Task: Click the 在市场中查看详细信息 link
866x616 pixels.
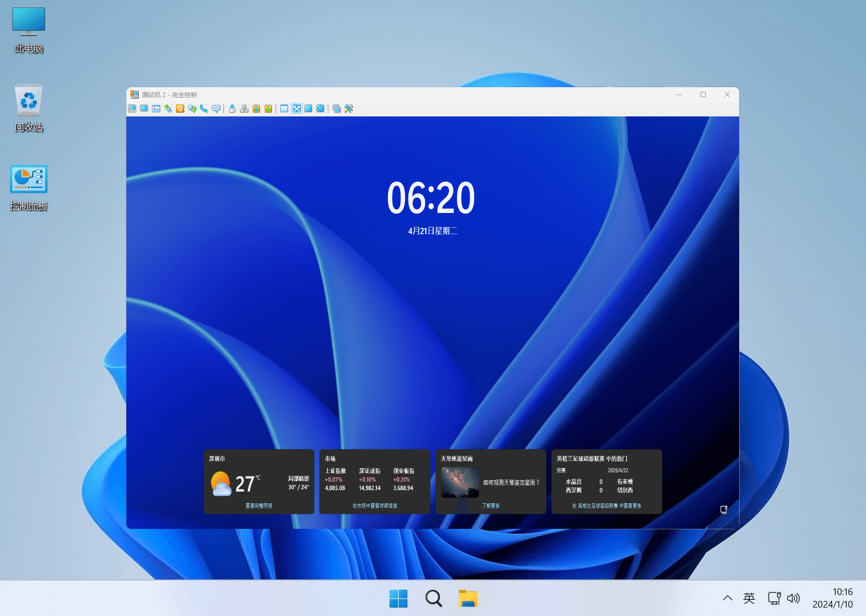Action: 374,506
